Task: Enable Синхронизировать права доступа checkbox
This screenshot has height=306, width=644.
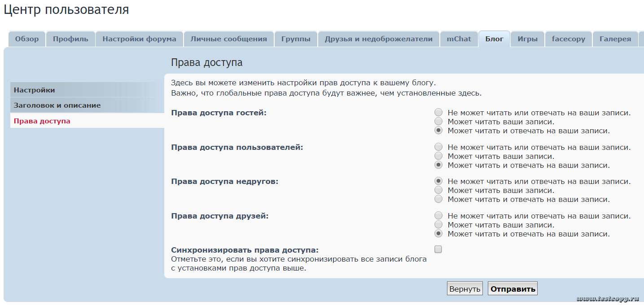Action: coord(438,249)
